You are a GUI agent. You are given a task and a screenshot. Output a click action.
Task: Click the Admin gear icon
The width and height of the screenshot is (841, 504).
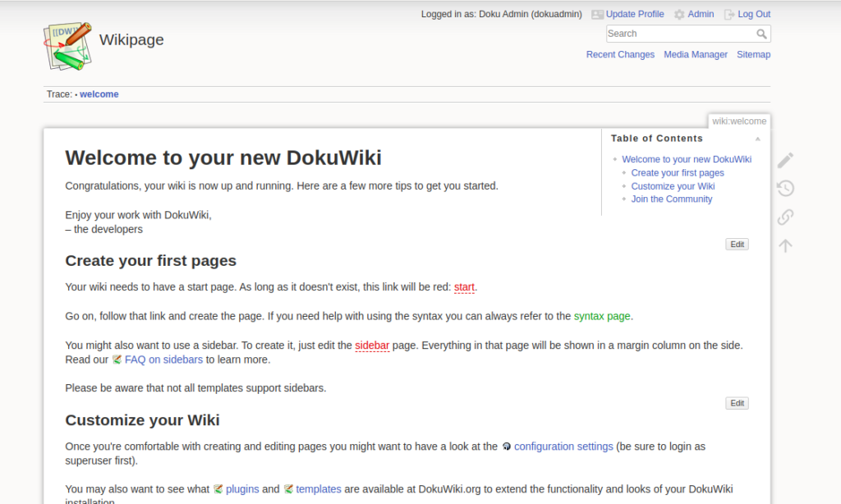[x=679, y=15]
